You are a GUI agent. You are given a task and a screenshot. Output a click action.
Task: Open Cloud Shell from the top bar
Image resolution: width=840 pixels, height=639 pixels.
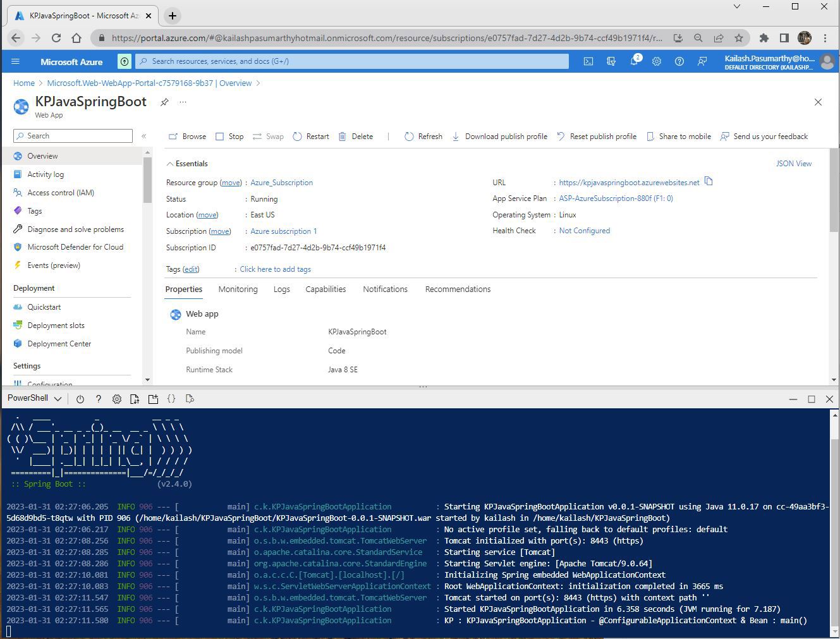pos(588,61)
